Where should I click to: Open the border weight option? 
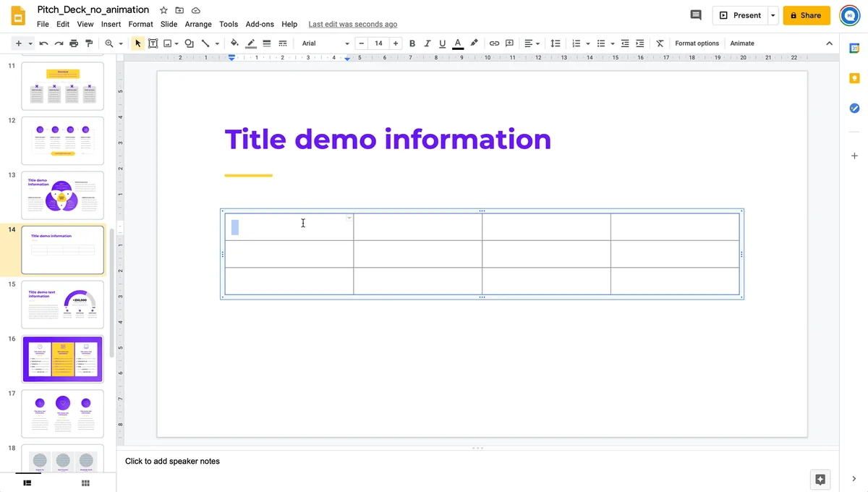[x=267, y=43]
